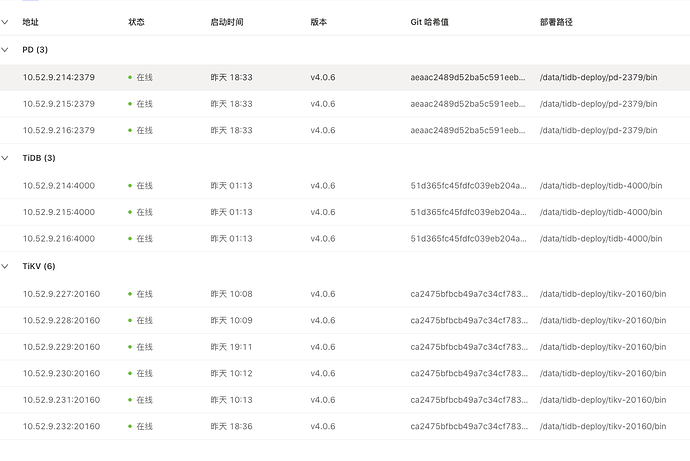This screenshot has width=690, height=461.
Task: Click path /data/tidb-deploy/tikv-20160/bin of 10.52.9.232:20160
Action: [603, 426]
